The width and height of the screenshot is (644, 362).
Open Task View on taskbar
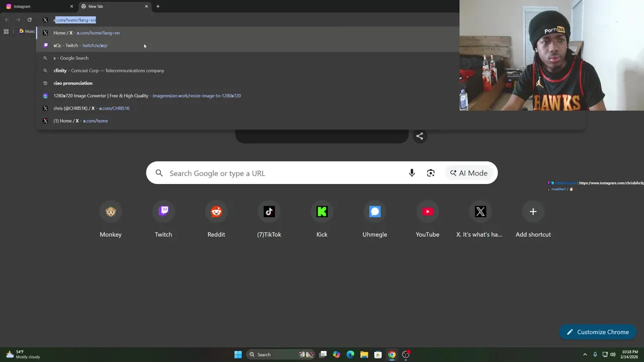coord(323,354)
